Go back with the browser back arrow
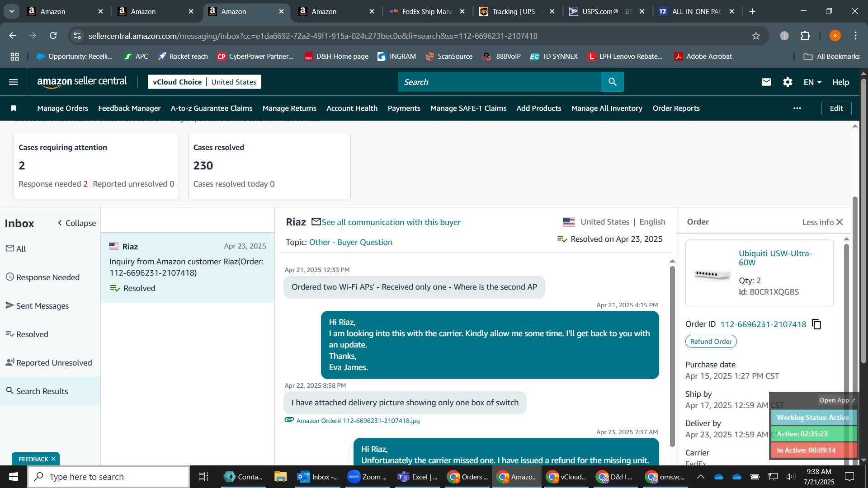Screen dimensions: 868x488 13,36
